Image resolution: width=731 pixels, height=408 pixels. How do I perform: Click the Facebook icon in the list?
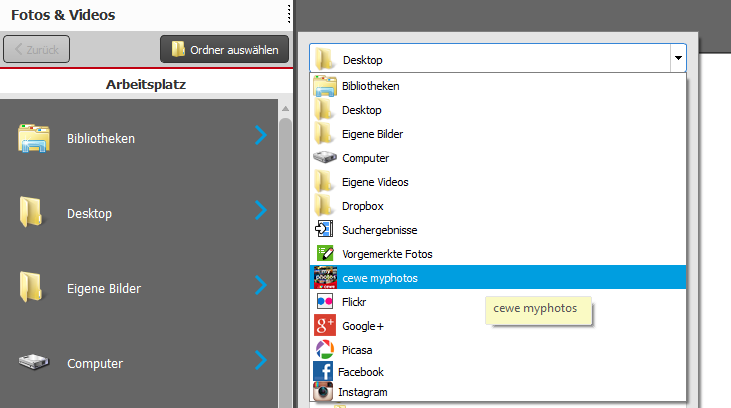click(x=323, y=372)
